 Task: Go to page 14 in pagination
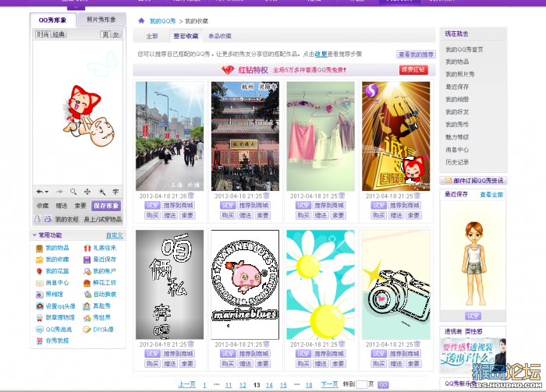pos(269,385)
